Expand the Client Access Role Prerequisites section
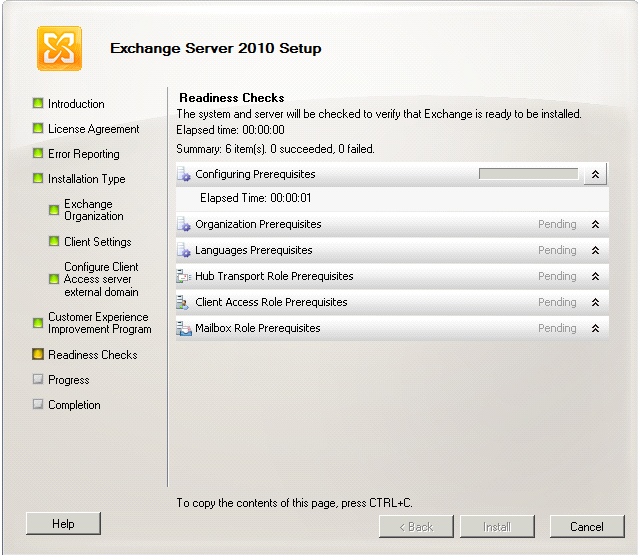 point(595,302)
